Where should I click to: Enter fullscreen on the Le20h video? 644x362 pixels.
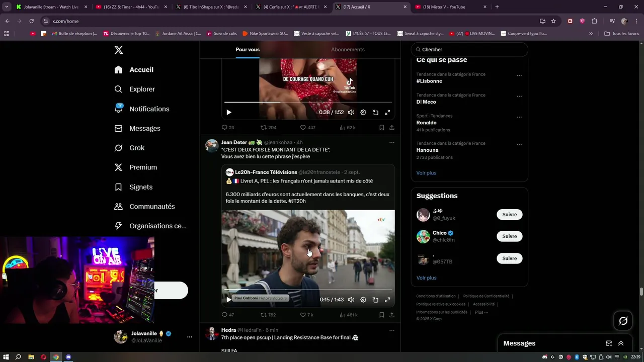click(x=387, y=300)
